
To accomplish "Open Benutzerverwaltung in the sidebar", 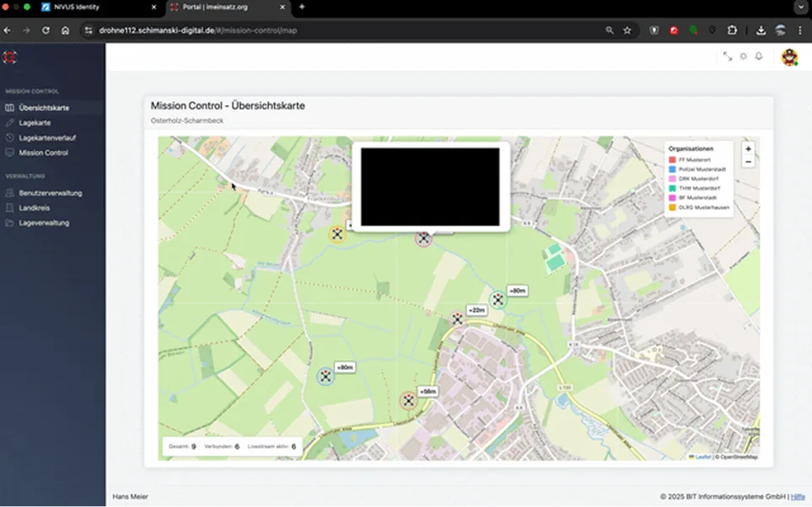I will (52, 193).
